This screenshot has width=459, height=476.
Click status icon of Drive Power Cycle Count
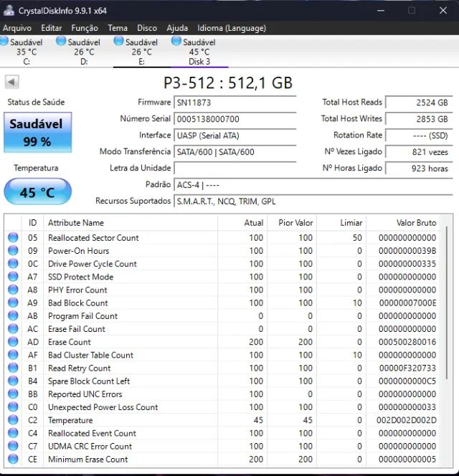pyautogui.click(x=13, y=264)
